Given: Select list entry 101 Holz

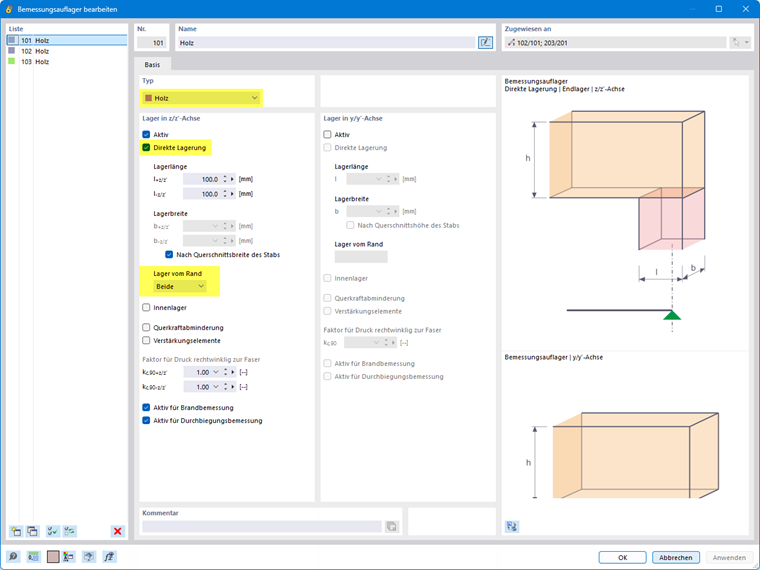Looking at the screenshot, I should coord(67,40).
